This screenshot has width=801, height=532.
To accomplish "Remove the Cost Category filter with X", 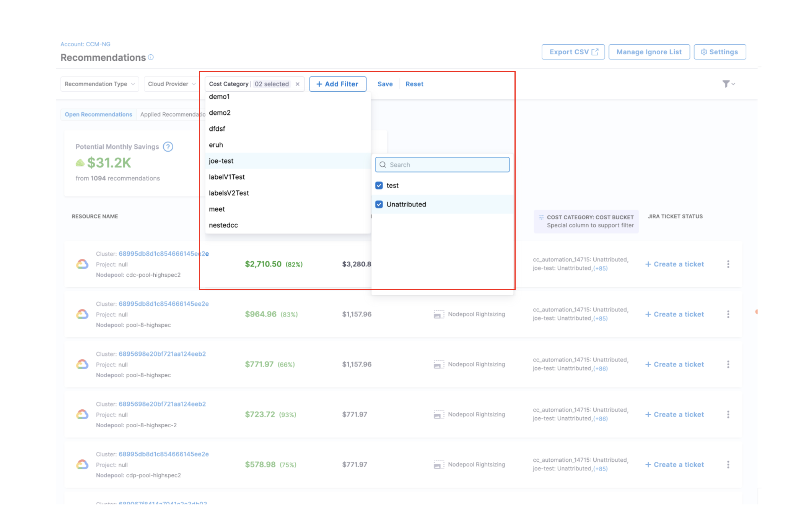I will point(298,84).
